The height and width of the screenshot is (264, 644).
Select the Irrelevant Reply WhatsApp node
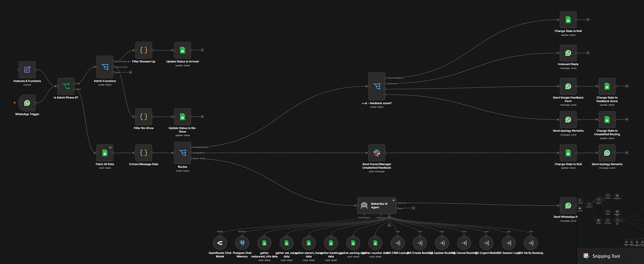pos(568,53)
